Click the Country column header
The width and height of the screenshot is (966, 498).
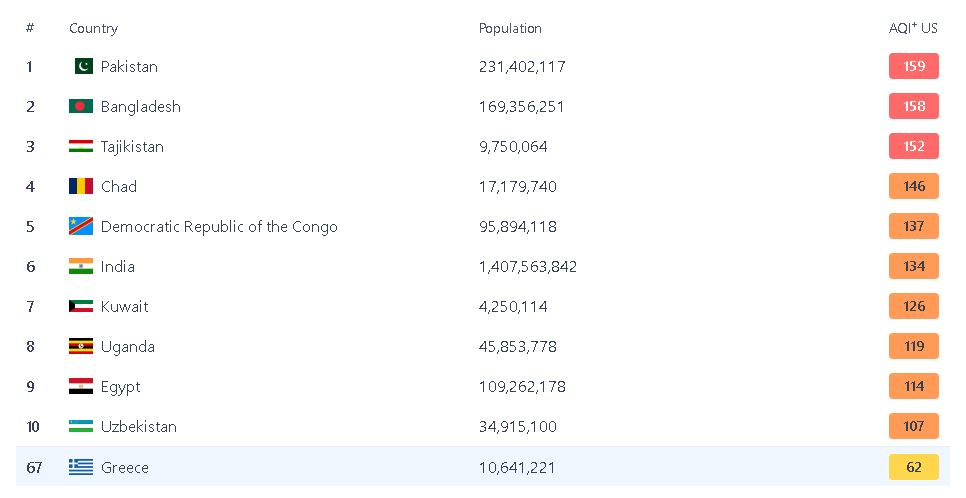93,29
